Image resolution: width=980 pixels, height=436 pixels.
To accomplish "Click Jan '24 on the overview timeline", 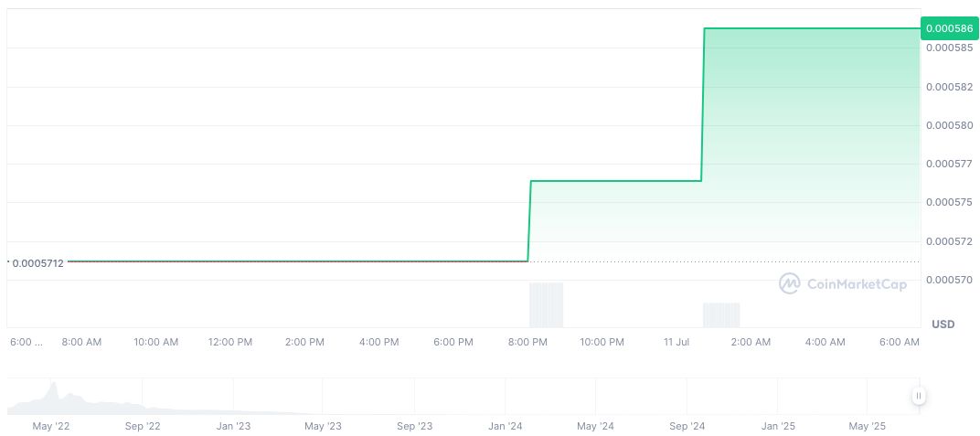I will point(506,426).
